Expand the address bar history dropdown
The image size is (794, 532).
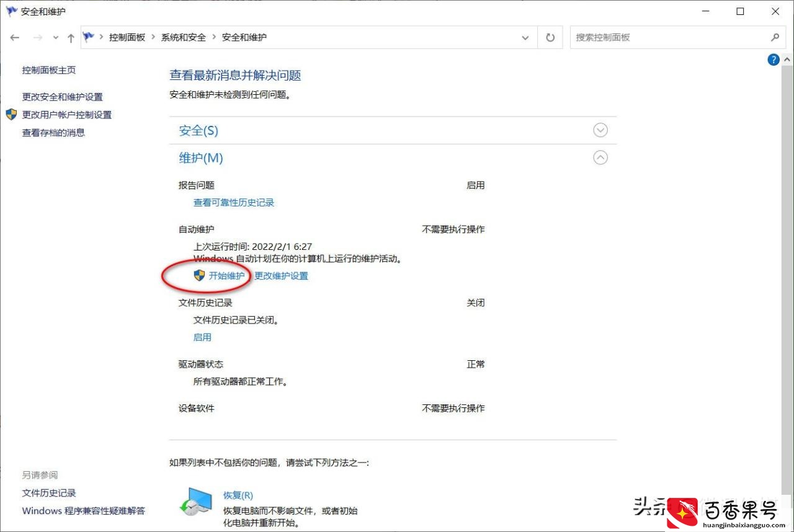click(525, 37)
